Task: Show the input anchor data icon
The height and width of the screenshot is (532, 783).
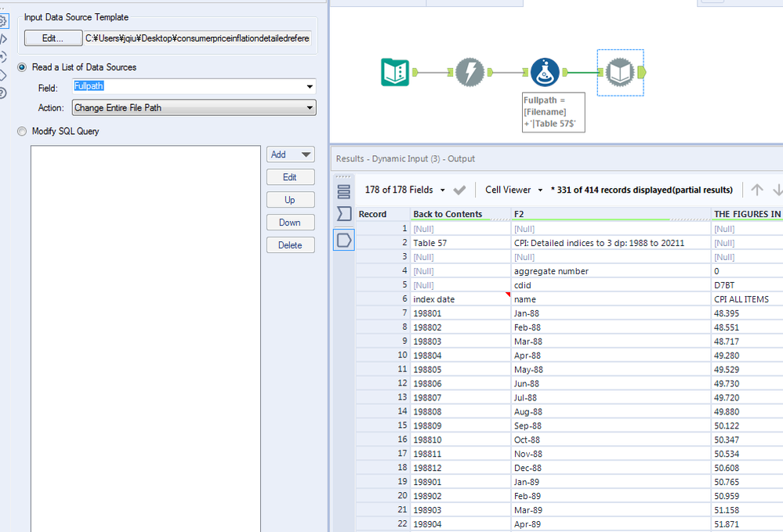Action: [343, 214]
